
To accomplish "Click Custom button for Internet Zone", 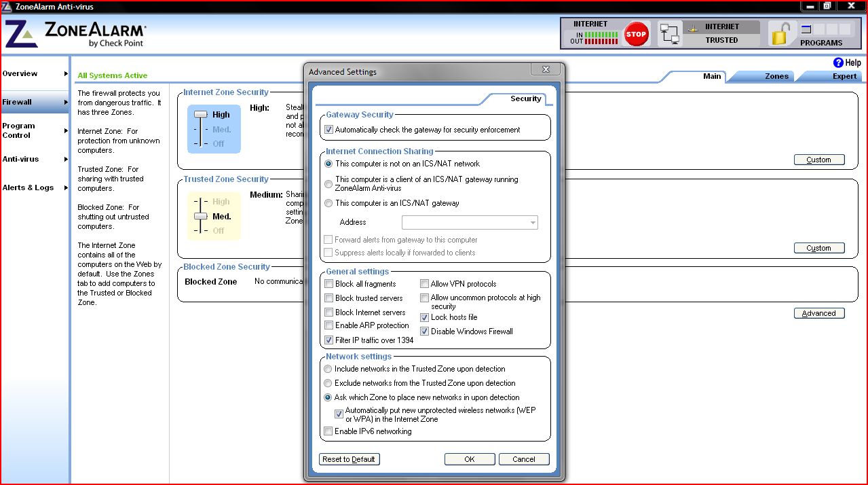I will (819, 160).
